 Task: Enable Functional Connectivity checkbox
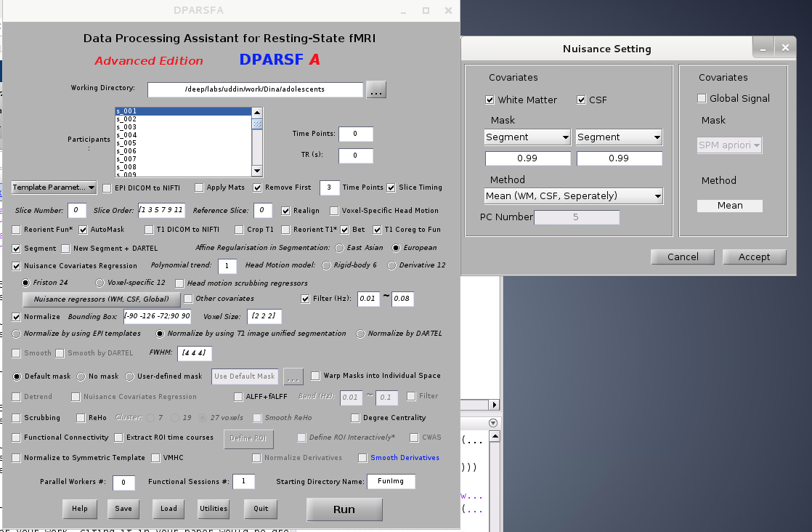pos(16,438)
